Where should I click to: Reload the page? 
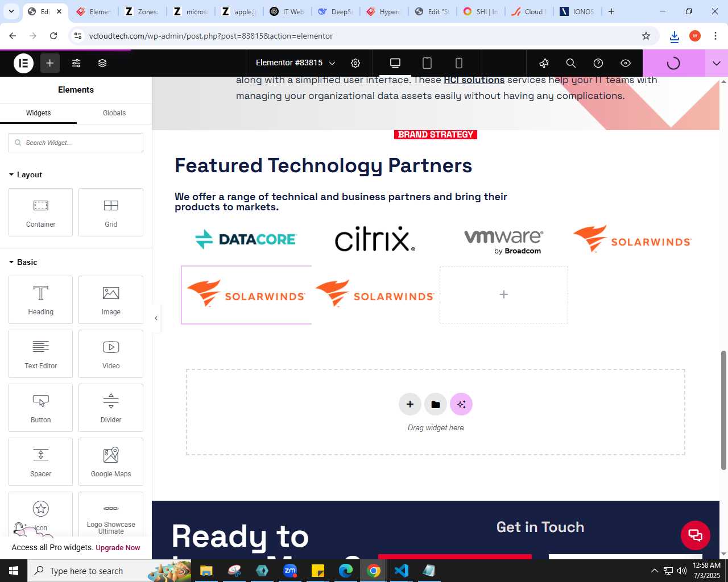[53, 36]
